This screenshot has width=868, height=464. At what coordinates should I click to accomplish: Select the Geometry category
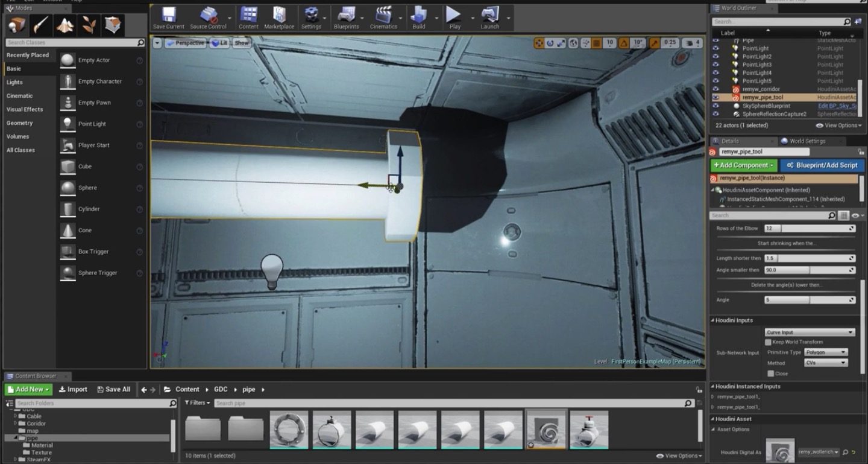click(19, 123)
